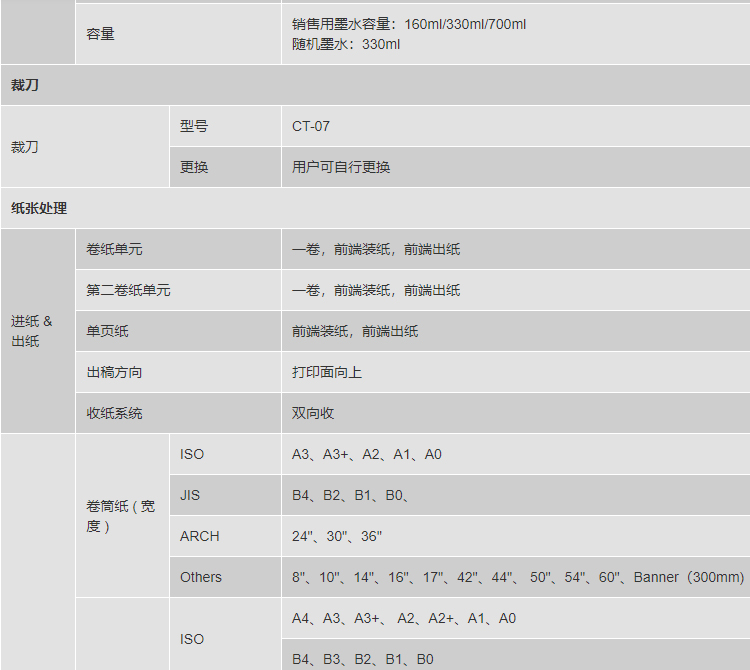Click the CT-07 cutter model value
This screenshot has width=750, height=670.
point(311,126)
